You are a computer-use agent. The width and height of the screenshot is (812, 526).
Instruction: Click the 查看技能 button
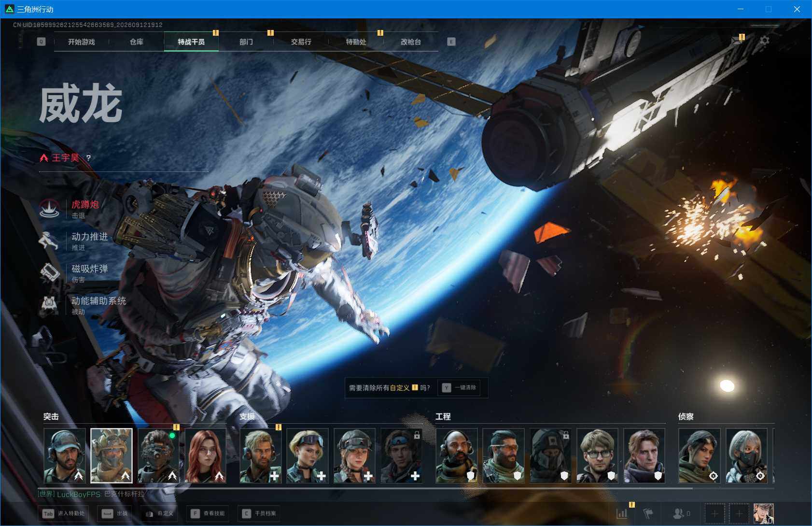pyautogui.click(x=208, y=513)
